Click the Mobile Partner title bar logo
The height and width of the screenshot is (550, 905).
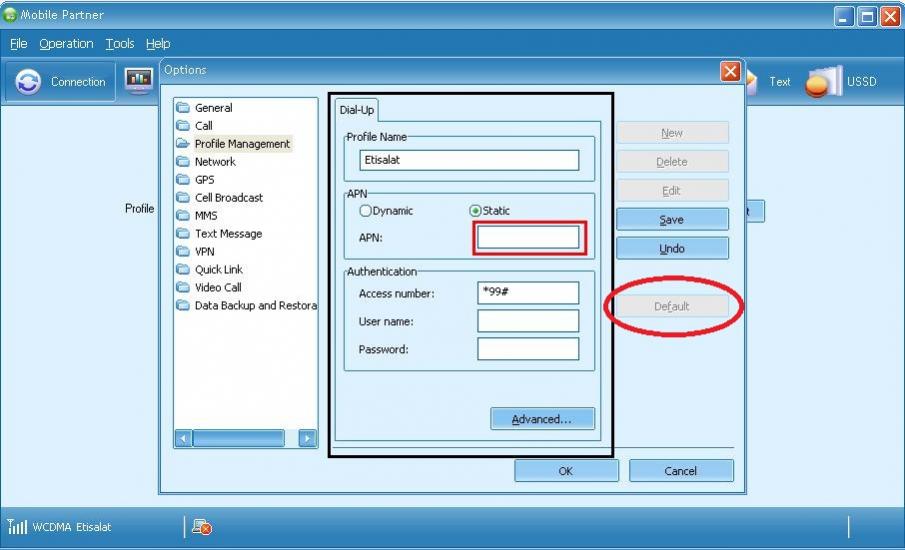[10, 15]
